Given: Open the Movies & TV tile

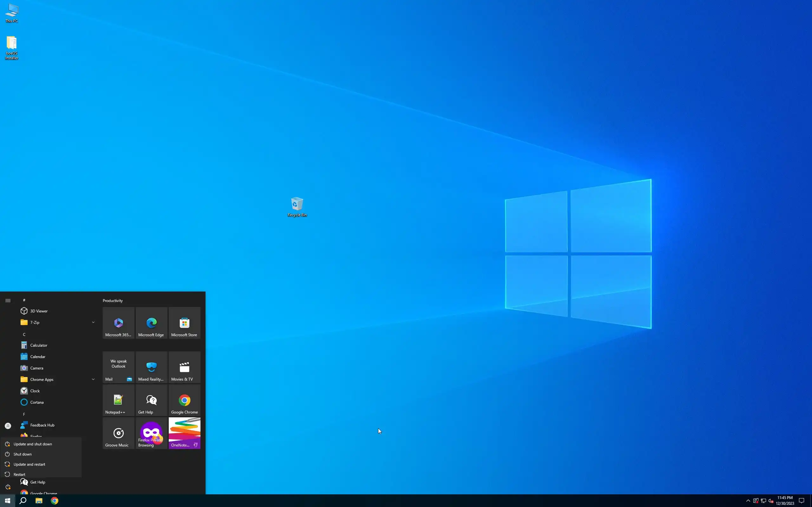Looking at the screenshot, I should pos(184,367).
